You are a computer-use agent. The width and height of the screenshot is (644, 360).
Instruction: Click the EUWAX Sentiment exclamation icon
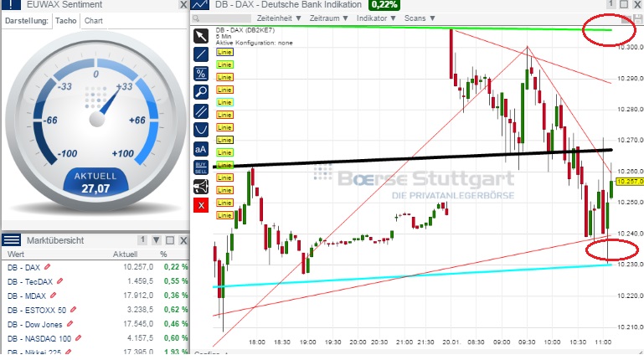click(x=12, y=4)
